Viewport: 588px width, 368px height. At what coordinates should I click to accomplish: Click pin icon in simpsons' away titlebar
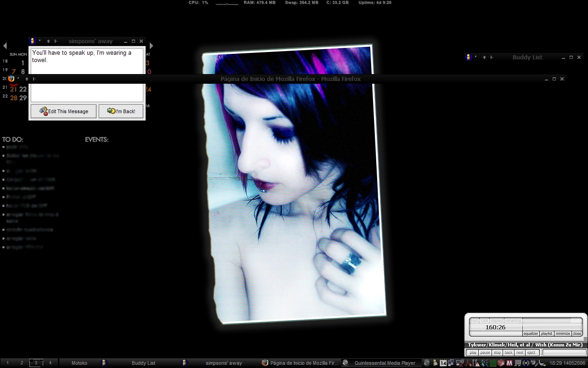coord(56,41)
